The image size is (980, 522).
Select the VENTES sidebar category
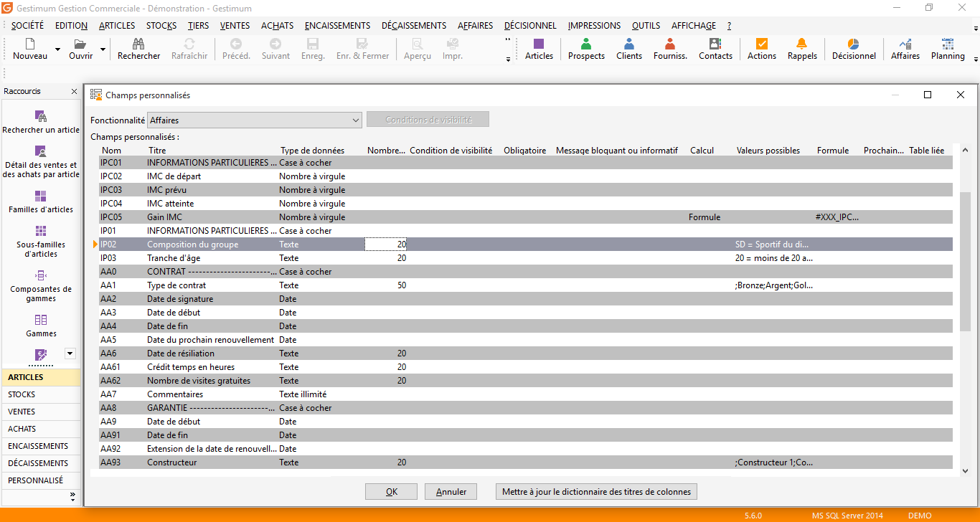(x=41, y=412)
